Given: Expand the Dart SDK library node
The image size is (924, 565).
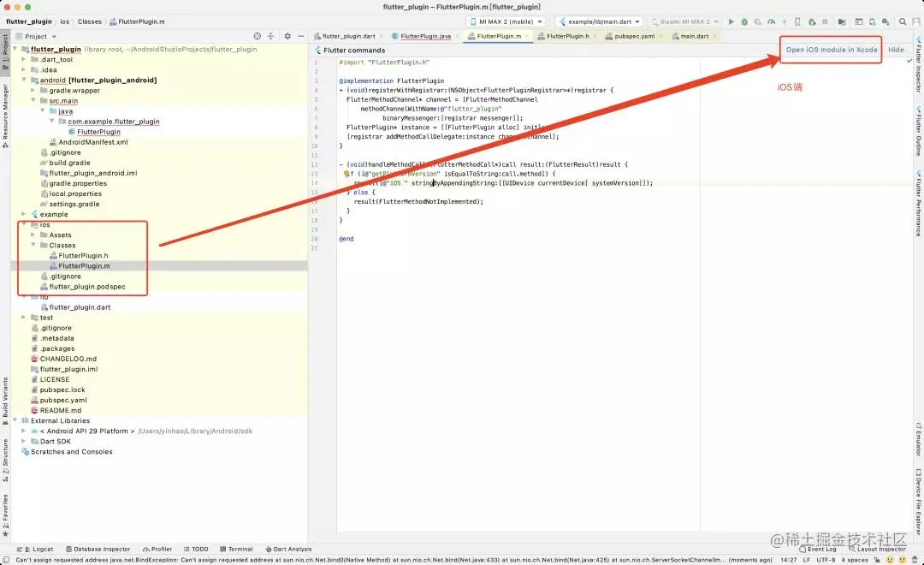Looking at the screenshot, I should click(24, 441).
